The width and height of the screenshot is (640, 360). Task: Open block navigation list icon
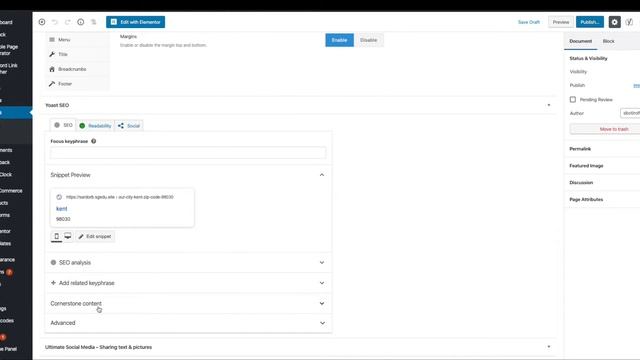tap(93, 22)
